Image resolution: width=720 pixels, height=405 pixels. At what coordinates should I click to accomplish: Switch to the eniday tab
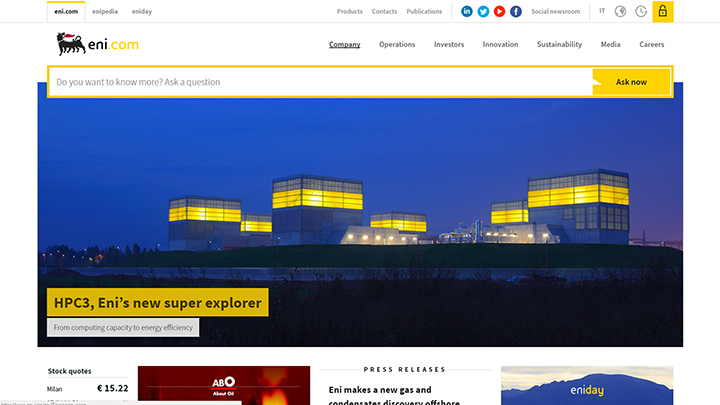tap(142, 11)
